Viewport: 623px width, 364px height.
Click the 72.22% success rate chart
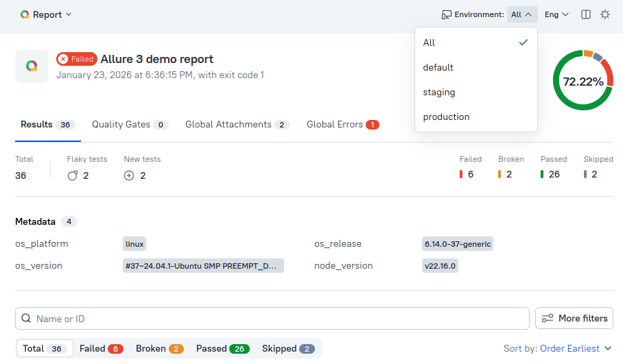point(583,81)
